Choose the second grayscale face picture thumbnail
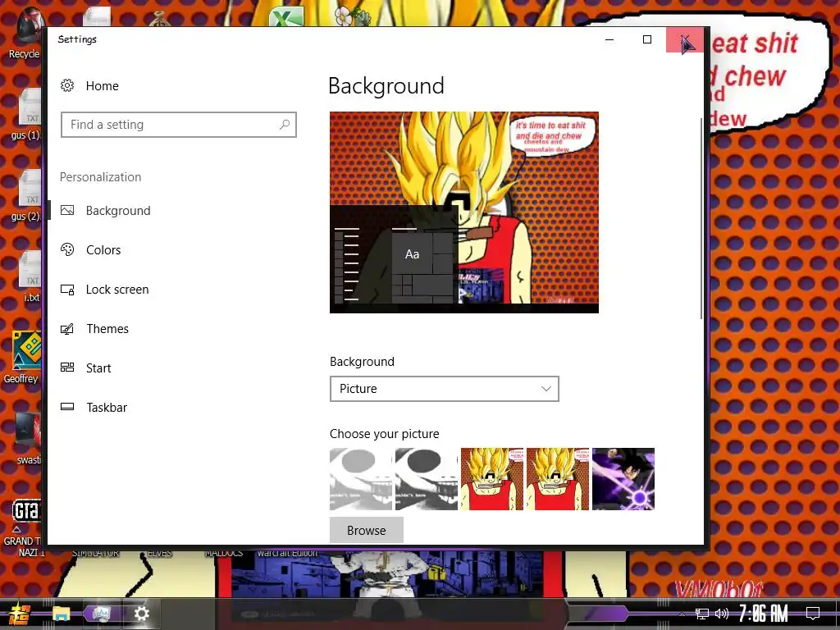840x630 pixels. 427,479
